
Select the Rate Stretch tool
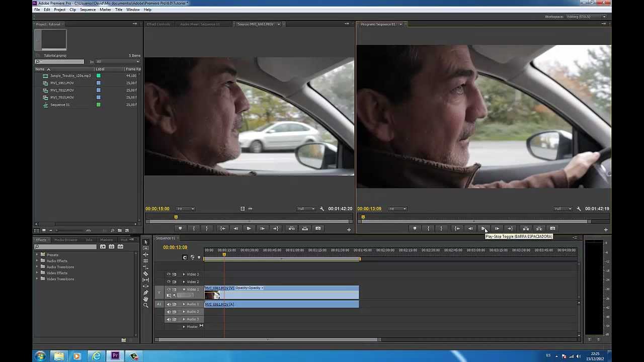pos(146,267)
